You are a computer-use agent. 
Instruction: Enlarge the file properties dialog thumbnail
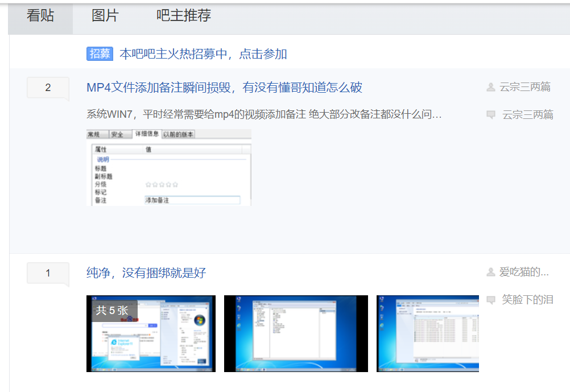168,167
